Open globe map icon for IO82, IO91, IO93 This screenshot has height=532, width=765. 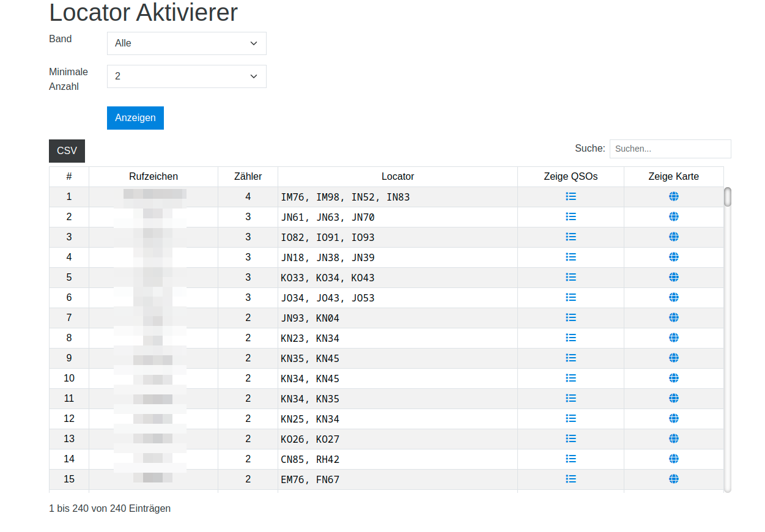pyautogui.click(x=673, y=237)
